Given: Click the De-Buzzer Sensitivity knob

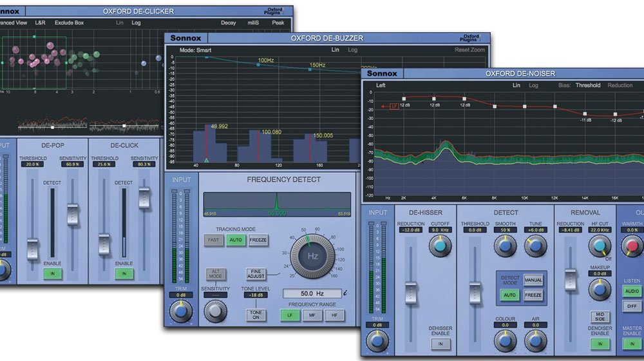Looking at the screenshot, I should (x=215, y=311).
